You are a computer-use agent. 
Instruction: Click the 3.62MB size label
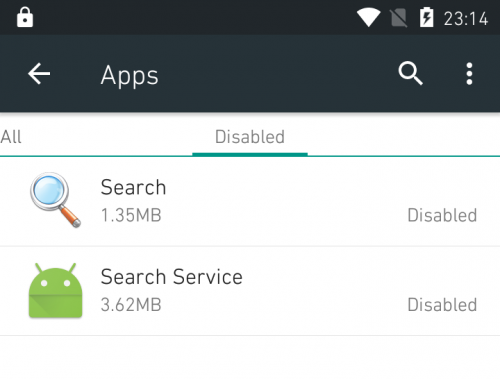pyautogui.click(x=131, y=305)
